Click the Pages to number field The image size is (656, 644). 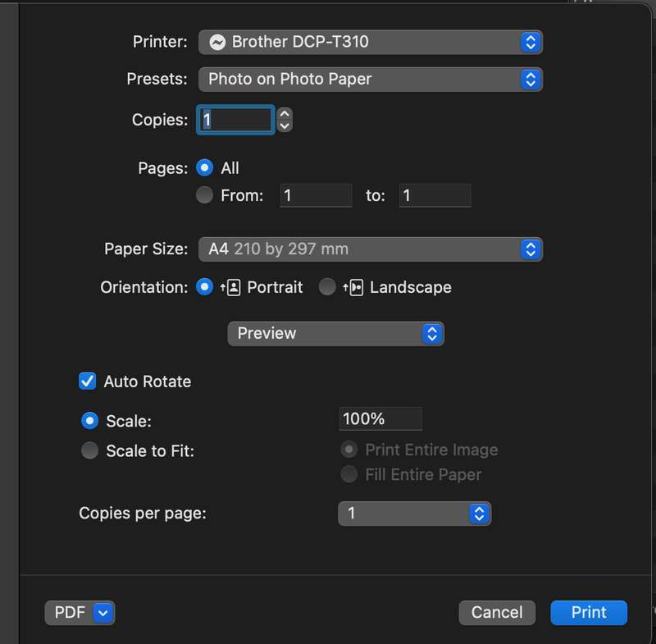tap(435, 195)
